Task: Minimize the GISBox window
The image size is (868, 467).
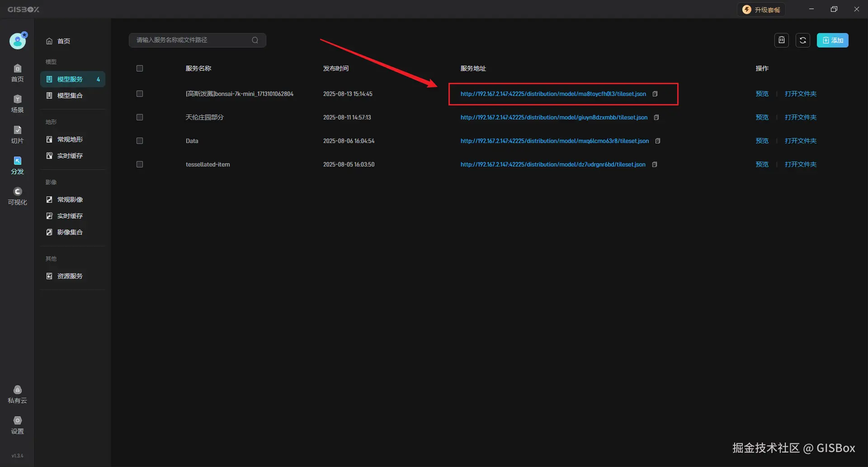Action: point(811,9)
